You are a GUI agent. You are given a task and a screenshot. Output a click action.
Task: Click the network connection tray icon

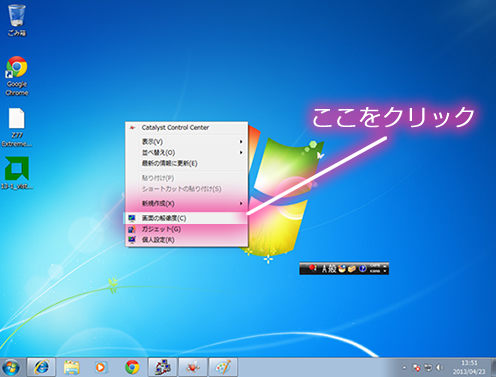click(x=428, y=368)
